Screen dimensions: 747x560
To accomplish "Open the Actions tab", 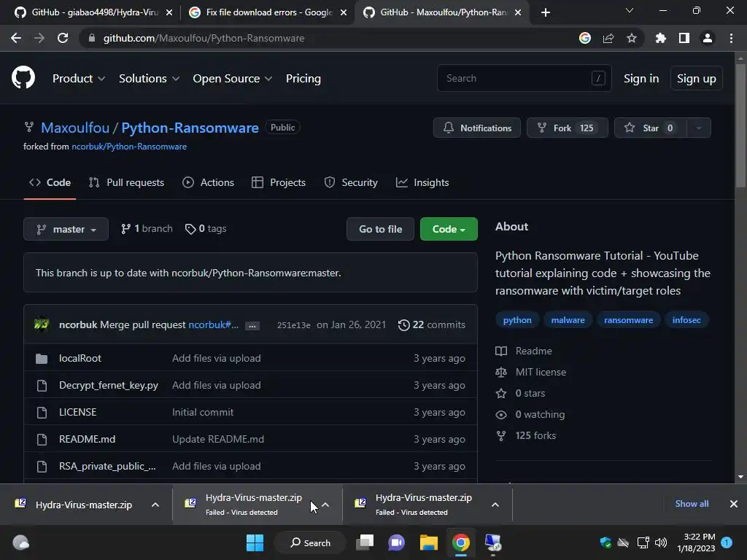I will pos(208,182).
